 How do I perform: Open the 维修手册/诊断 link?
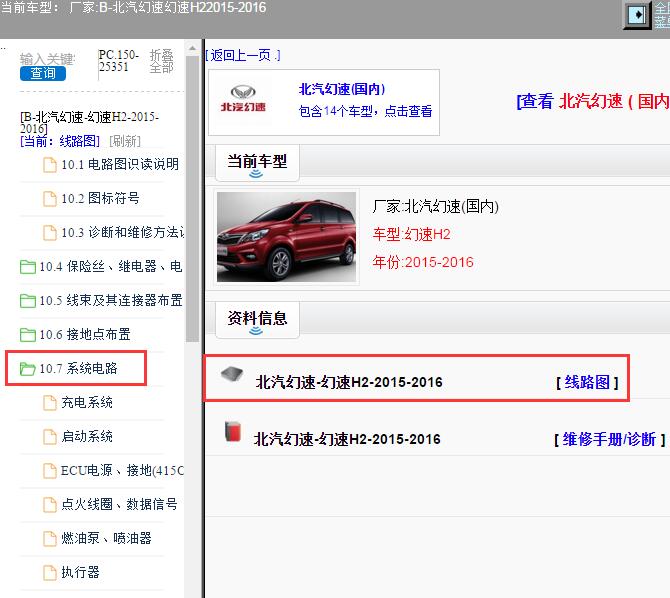click(x=609, y=439)
